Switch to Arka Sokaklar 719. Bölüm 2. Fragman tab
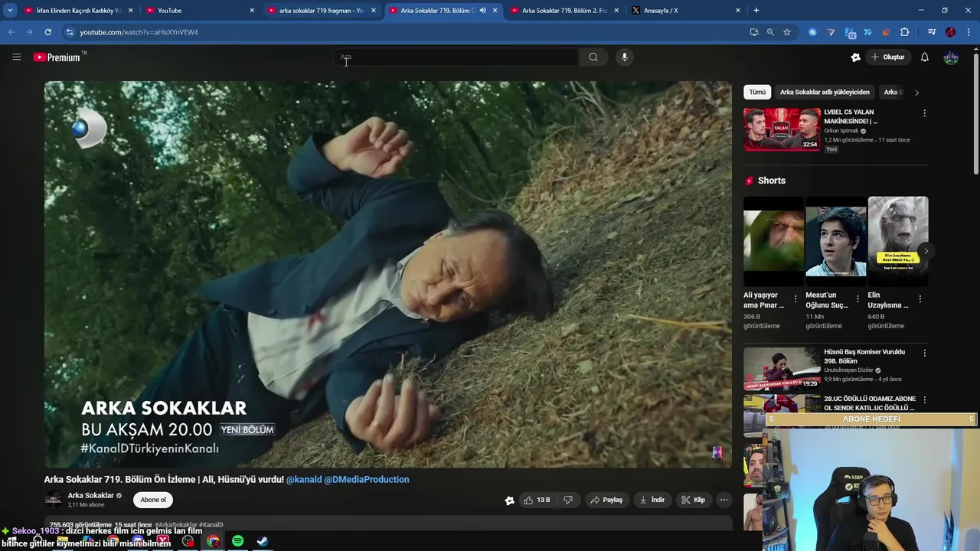 (563, 11)
